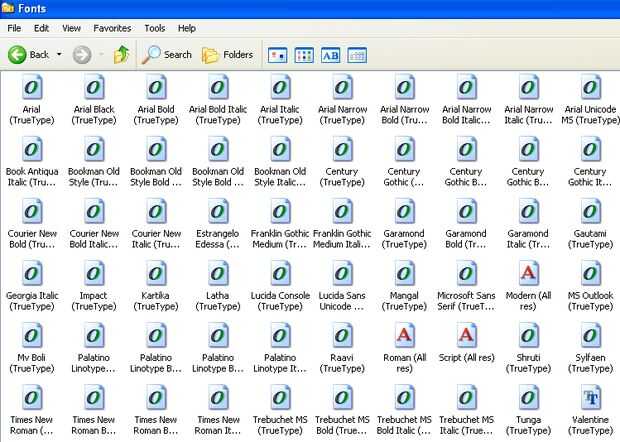This screenshot has height=442, width=620.
Task: Click the Arial Italic label text
Action: pyautogui.click(x=280, y=115)
